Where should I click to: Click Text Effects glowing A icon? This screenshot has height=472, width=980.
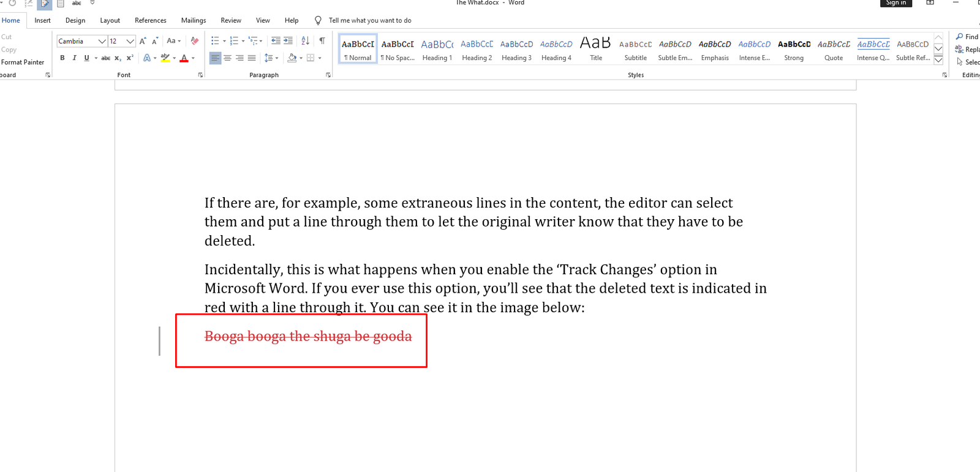pos(147,58)
